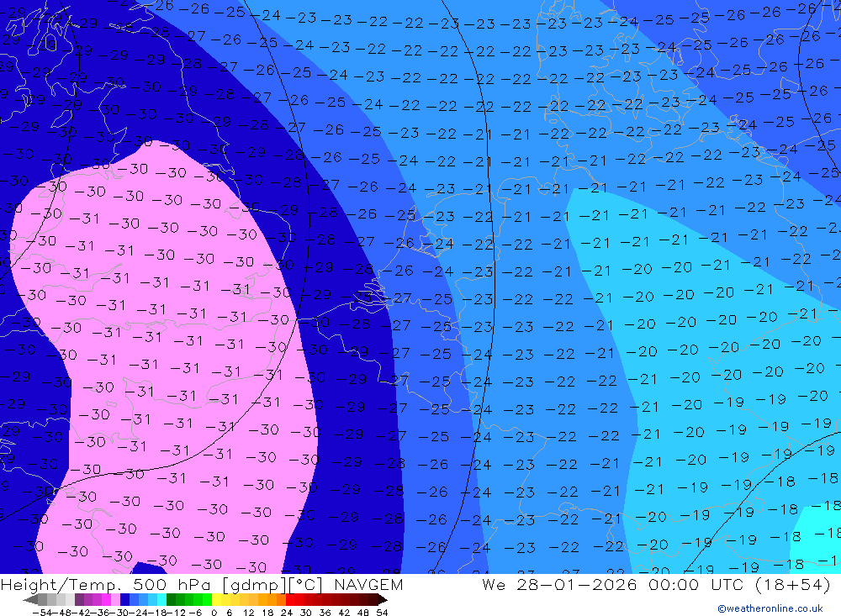Click the '54' legend scale label
Viewport: 841px width, 616px height.
[x=382, y=613]
